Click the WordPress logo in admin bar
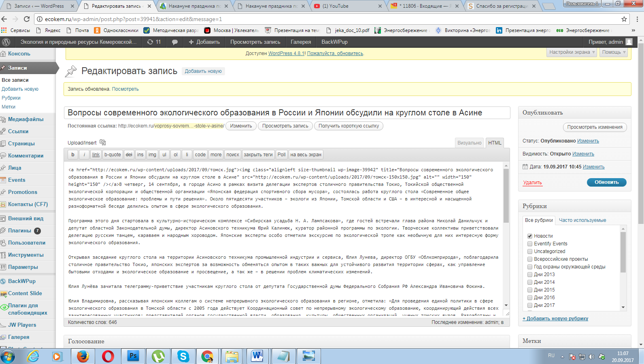The width and height of the screenshot is (644, 364). [6, 42]
